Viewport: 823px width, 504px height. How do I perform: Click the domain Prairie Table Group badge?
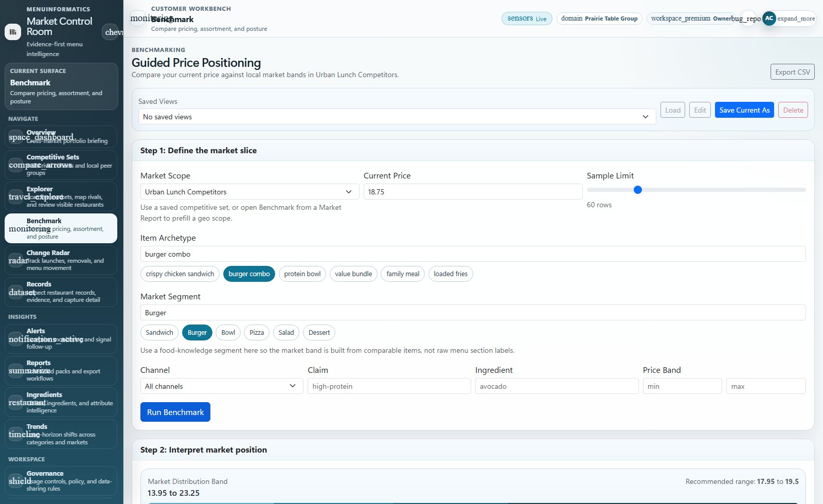[599, 19]
